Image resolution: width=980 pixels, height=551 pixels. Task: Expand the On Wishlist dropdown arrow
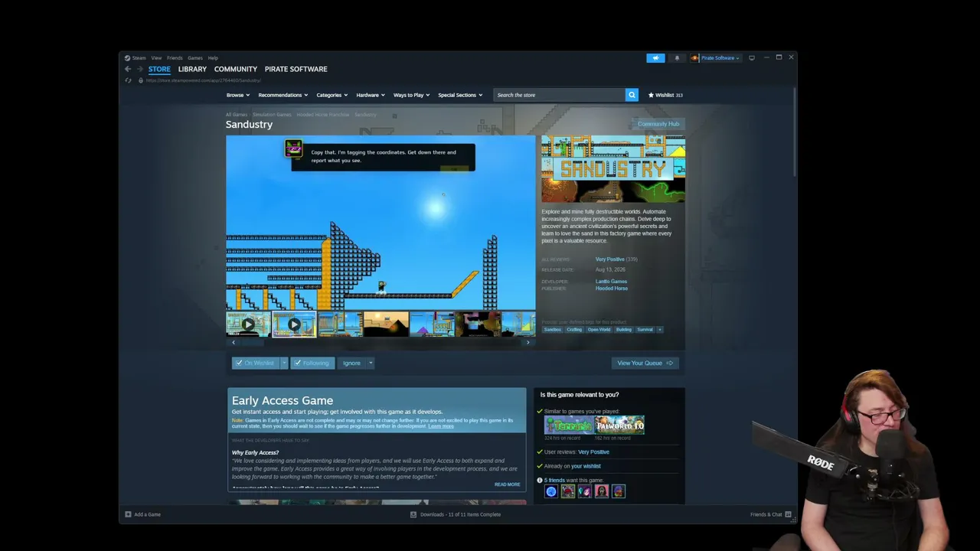284,363
